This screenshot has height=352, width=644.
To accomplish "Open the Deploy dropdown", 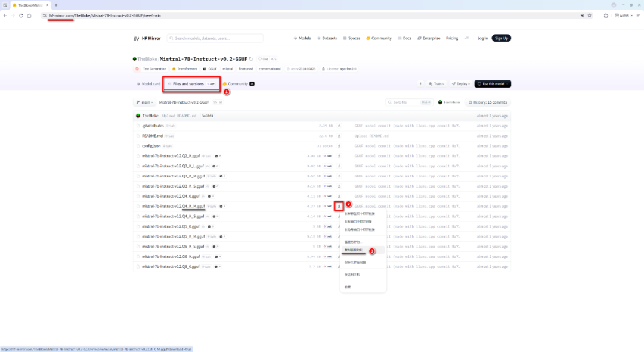I will [x=461, y=84].
